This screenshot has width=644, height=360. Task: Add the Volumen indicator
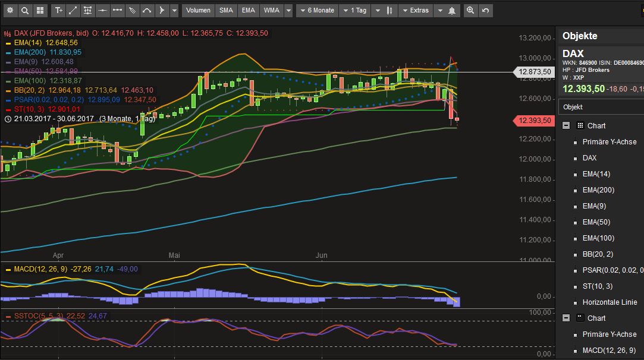tap(198, 10)
